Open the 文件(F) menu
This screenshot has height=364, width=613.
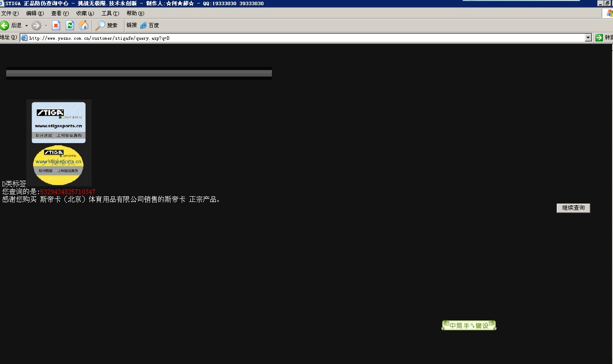(10, 13)
